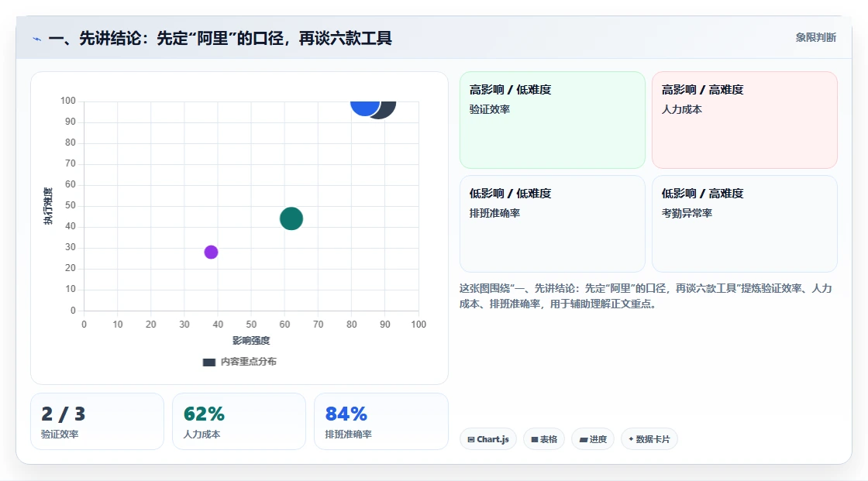Click the 内容重点分布 legend label
This screenshot has height=481, width=868.
248,362
